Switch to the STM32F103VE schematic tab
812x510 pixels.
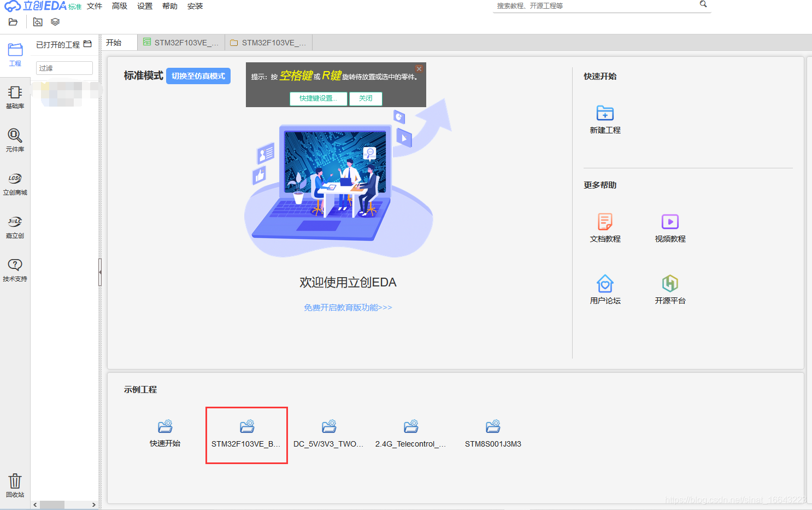181,43
